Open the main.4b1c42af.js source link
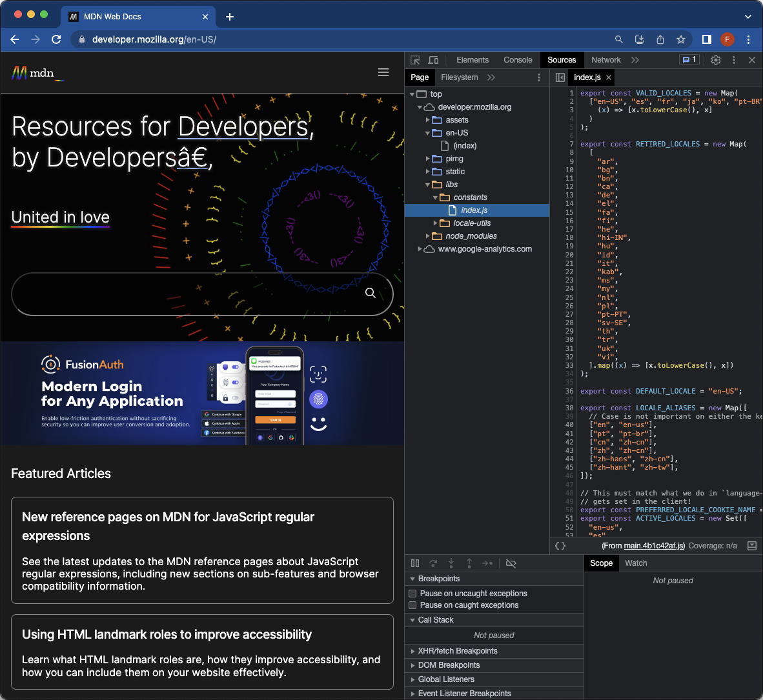Screen dimensions: 763x700 tap(654, 546)
